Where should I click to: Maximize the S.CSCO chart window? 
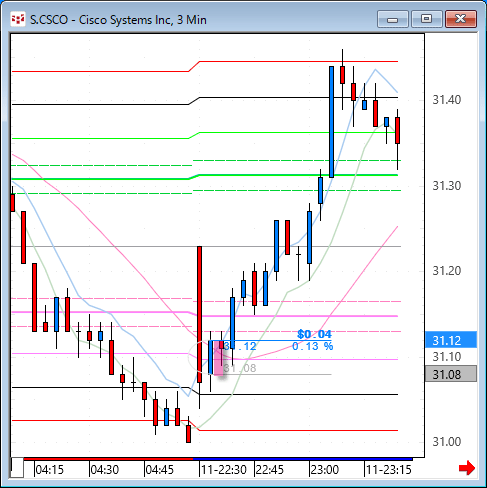427,19
